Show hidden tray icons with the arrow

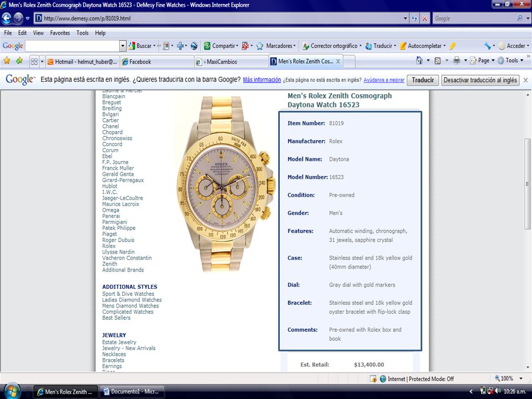(x=471, y=392)
